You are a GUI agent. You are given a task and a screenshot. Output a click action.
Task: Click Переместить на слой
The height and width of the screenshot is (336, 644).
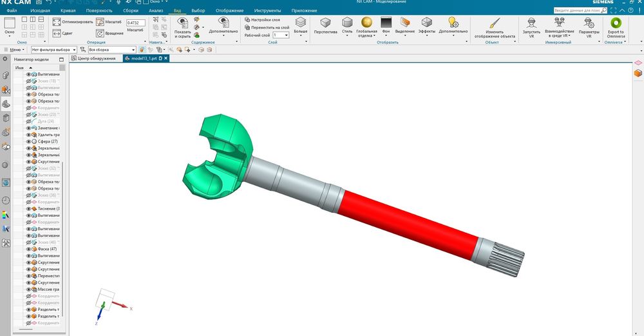point(267,27)
